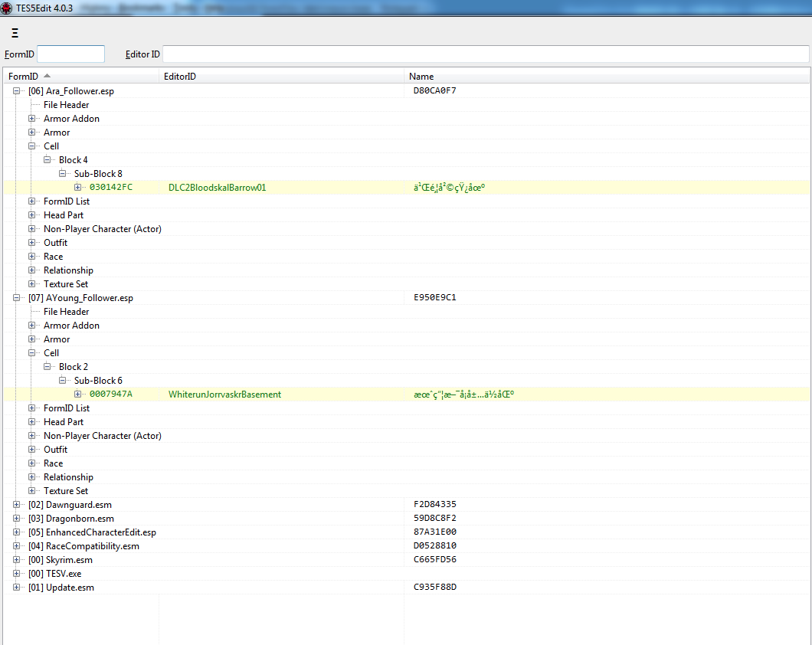Screen dimensions: 812x645
Task: Click the D80CA0F7 name value
Action: coord(435,90)
